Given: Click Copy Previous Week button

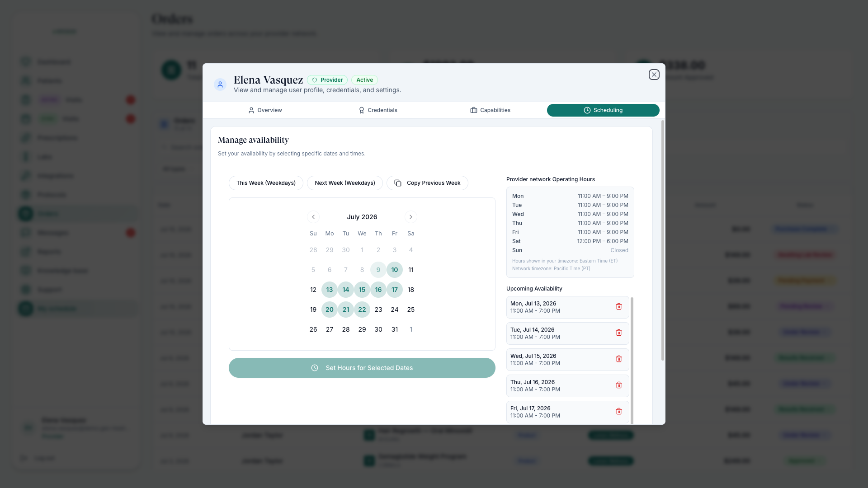Looking at the screenshot, I should point(427,183).
